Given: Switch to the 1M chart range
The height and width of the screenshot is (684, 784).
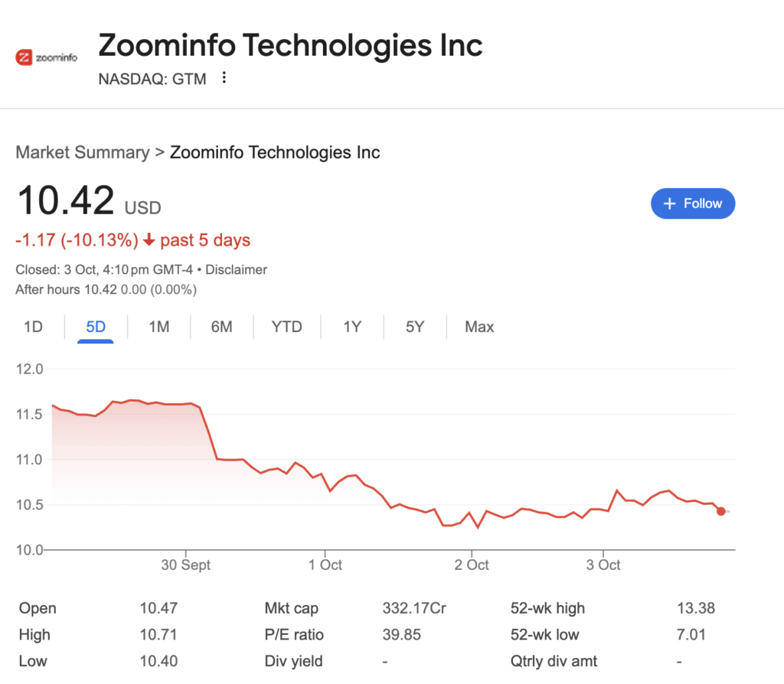Looking at the screenshot, I should pyautogui.click(x=158, y=327).
